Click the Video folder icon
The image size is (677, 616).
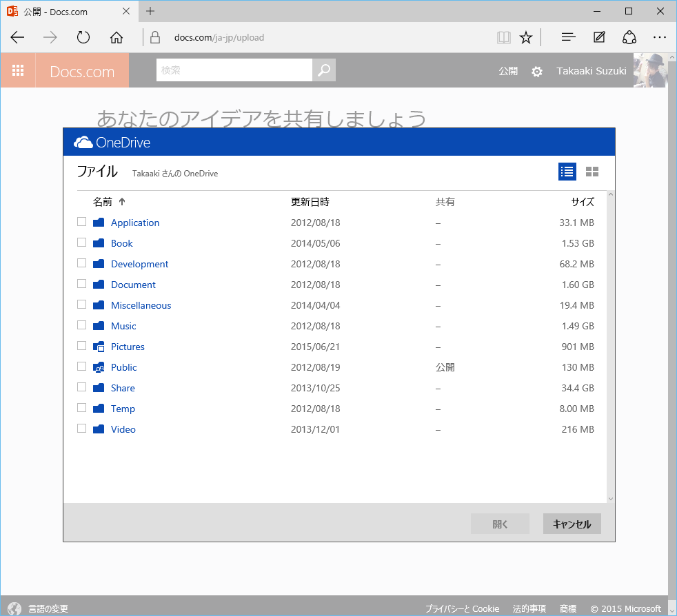(x=99, y=429)
